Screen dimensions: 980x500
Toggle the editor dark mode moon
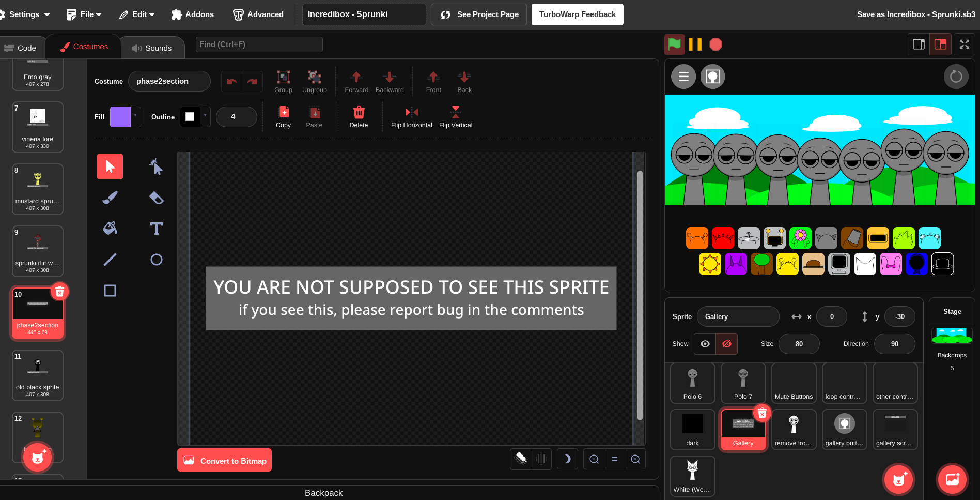point(567,459)
